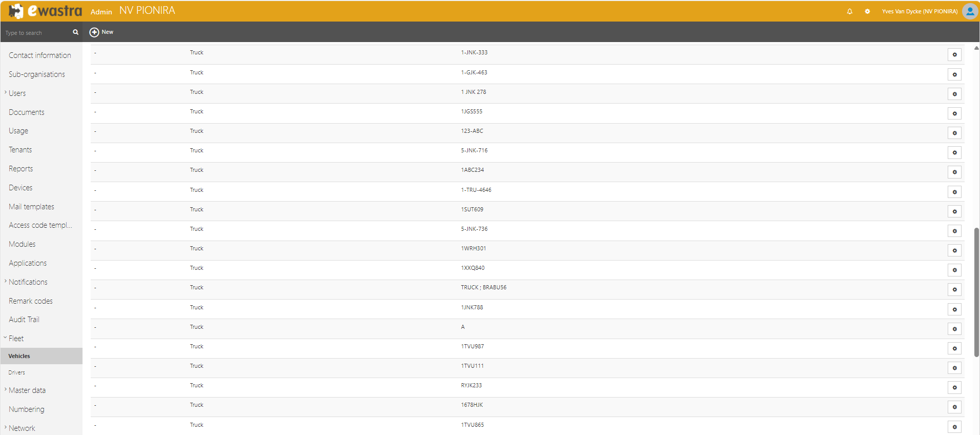
Task: Open gear menu for vehicle A
Action: [x=954, y=329]
